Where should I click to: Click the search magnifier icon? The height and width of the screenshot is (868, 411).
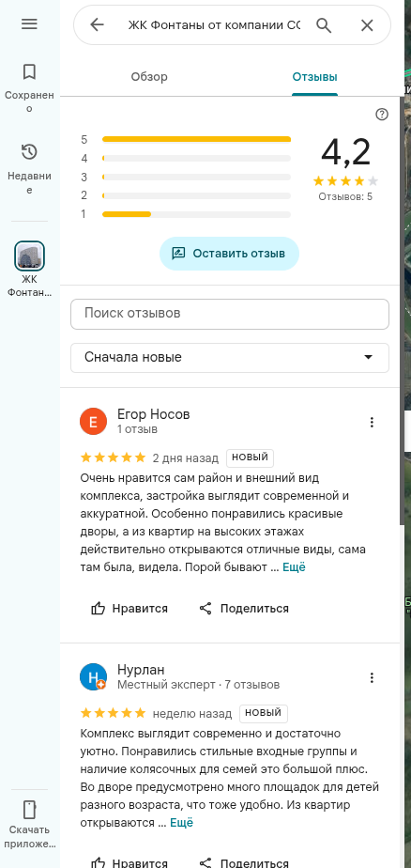tap(324, 25)
